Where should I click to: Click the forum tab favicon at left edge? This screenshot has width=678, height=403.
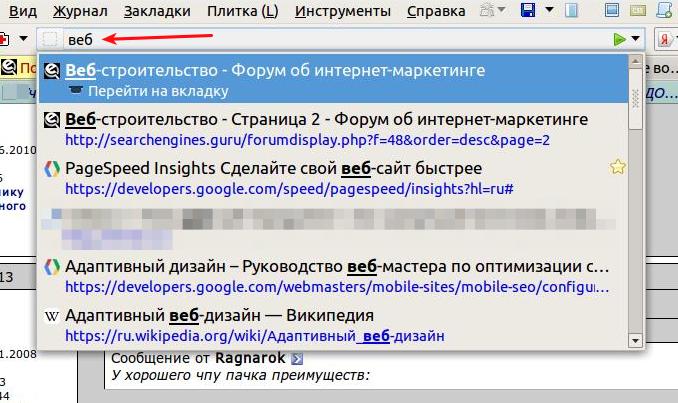(x=8, y=67)
